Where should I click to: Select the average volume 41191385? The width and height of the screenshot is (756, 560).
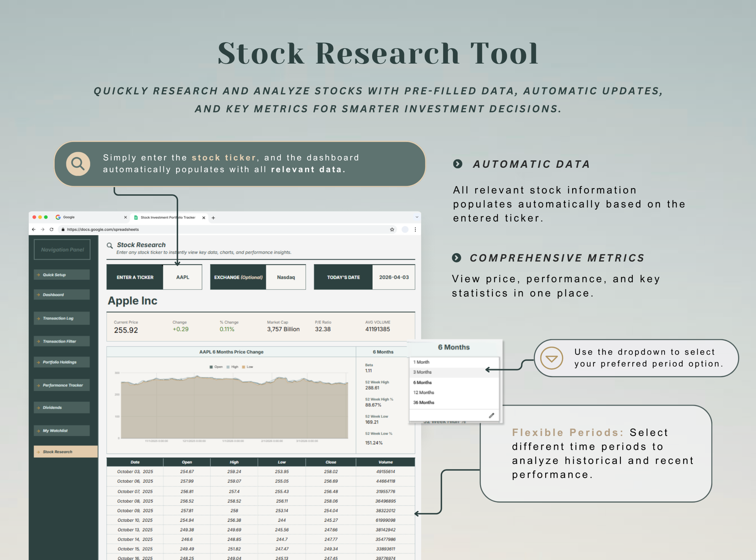pyautogui.click(x=378, y=329)
